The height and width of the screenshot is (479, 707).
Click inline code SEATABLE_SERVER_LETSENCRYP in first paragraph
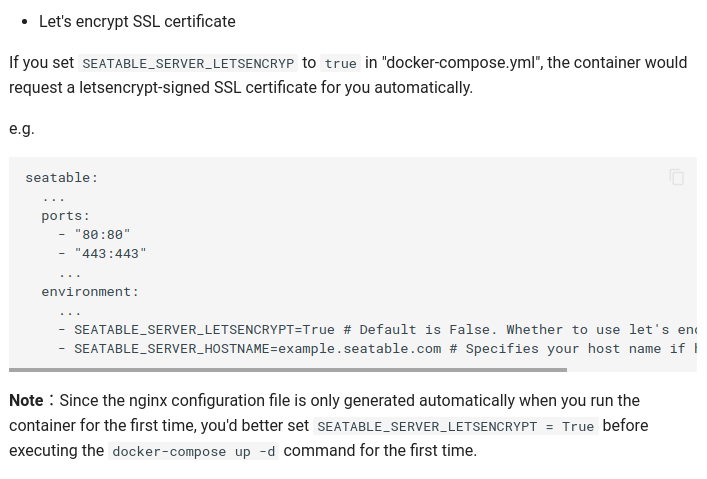pos(188,63)
